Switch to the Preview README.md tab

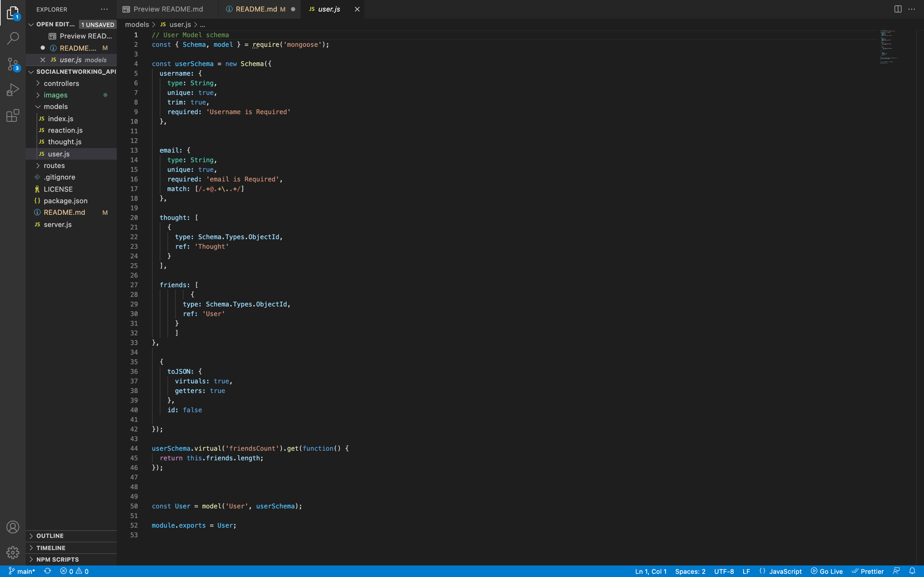(x=168, y=9)
